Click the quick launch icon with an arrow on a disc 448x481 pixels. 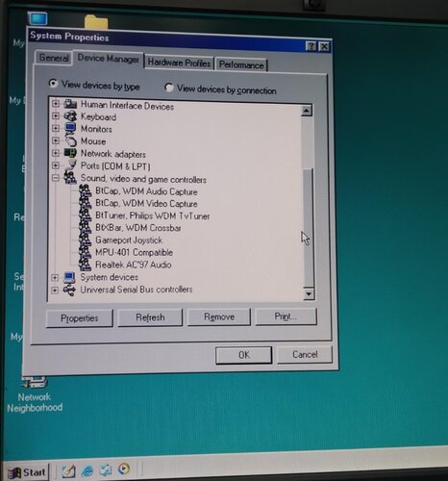[124, 469]
